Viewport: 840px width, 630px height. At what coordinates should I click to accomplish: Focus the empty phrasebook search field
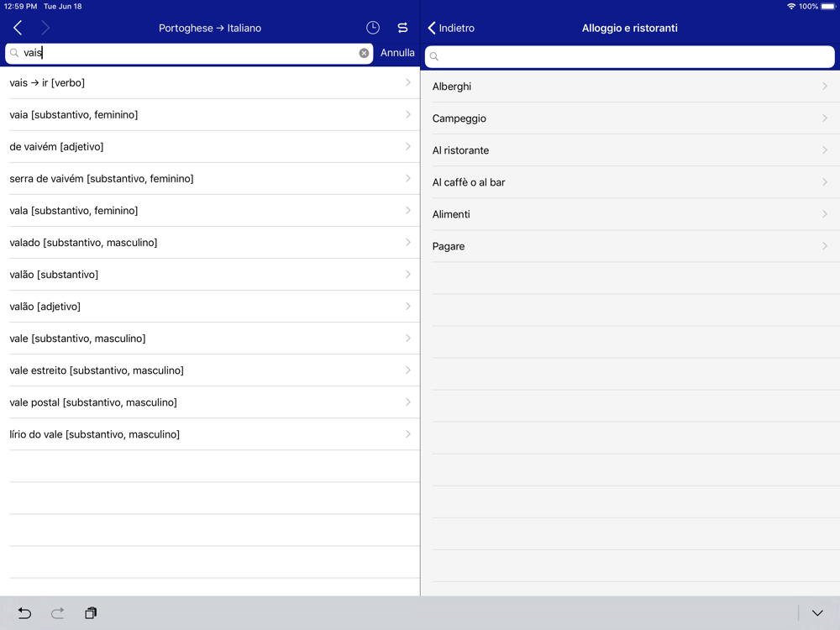click(x=629, y=57)
